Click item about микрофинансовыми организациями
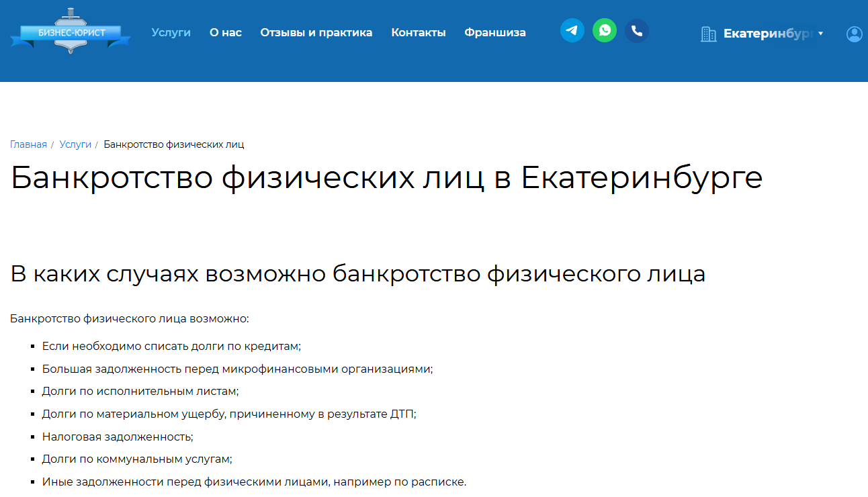The width and height of the screenshot is (868, 497). tap(237, 369)
